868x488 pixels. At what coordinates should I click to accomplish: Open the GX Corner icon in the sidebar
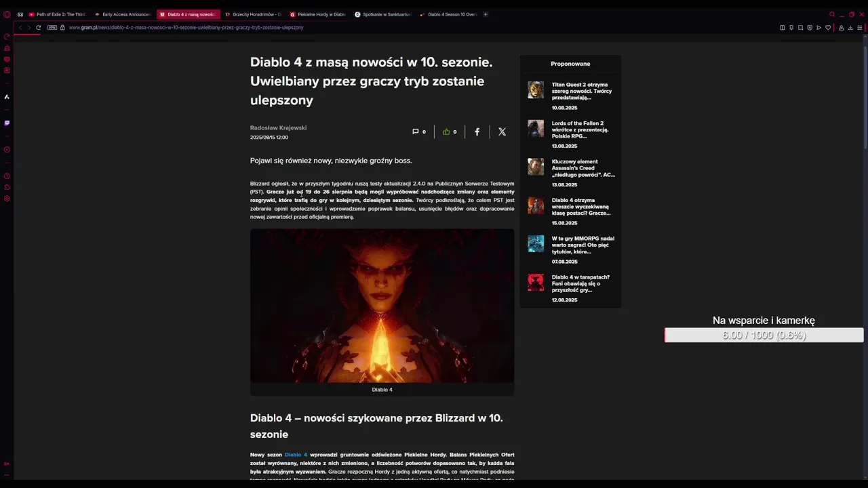point(7,60)
